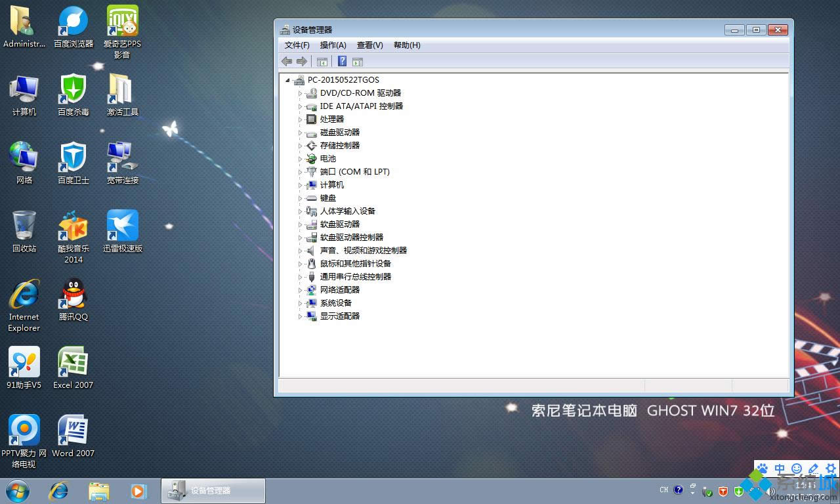
Task: Select the show/hide console tree toolbar icon
Action: (322, 61)
